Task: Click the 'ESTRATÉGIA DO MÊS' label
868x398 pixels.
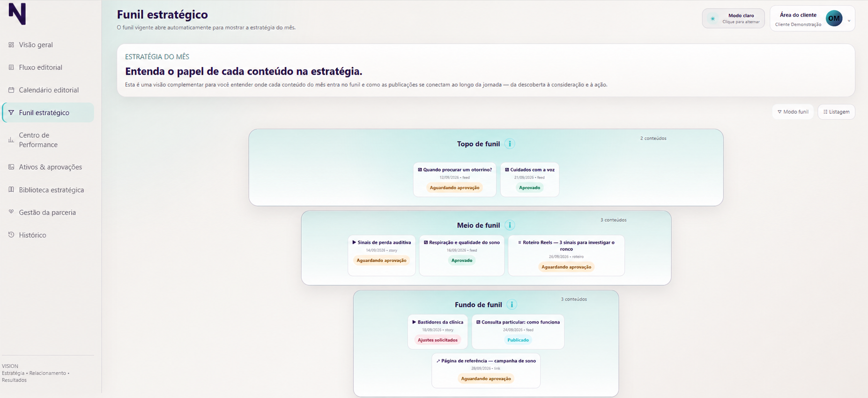Action: click(x=157, y=57)
